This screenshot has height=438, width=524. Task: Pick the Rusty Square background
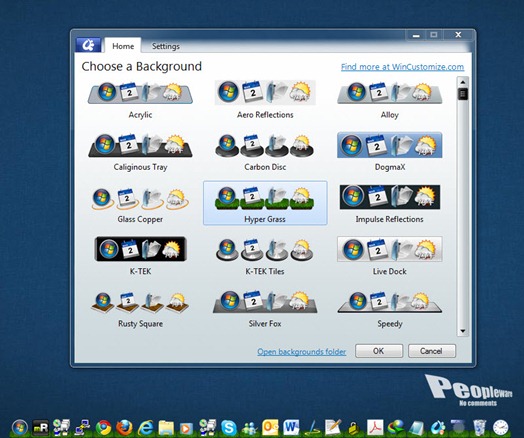point(140,303)
